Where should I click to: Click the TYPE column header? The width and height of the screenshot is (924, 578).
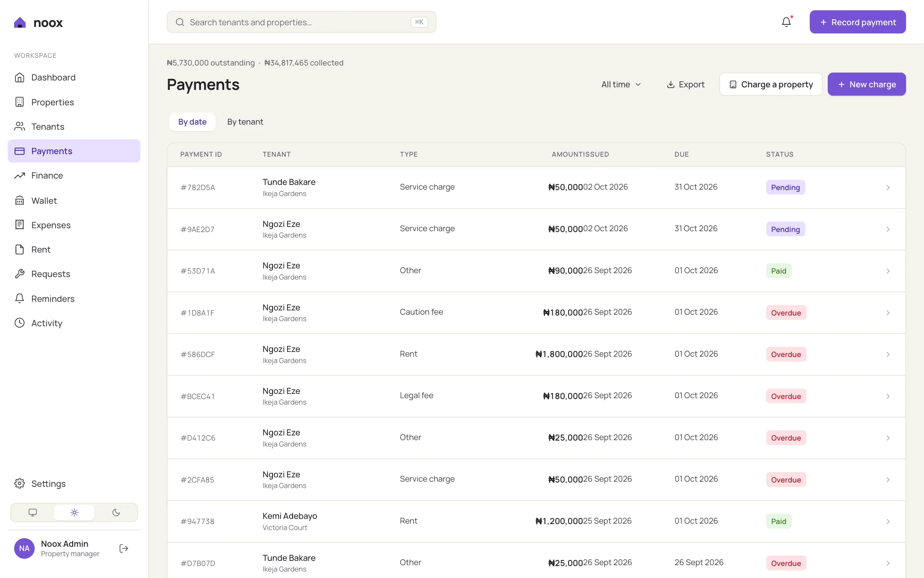click(409, 154)
